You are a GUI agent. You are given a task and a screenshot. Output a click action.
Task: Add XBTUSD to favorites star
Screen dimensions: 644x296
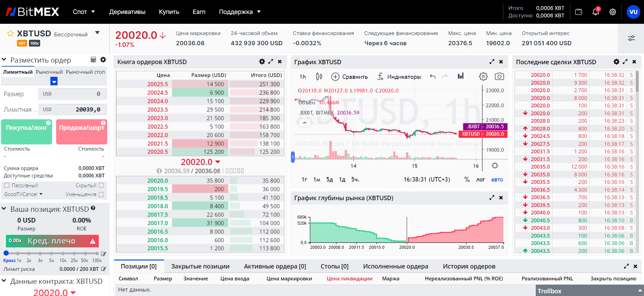click(x=11, y=33)
